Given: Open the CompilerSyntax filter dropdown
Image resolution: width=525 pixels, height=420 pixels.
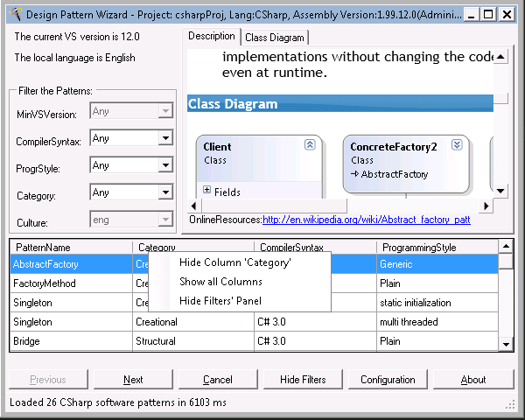Looking at the screenshot, I should [165, 137].
